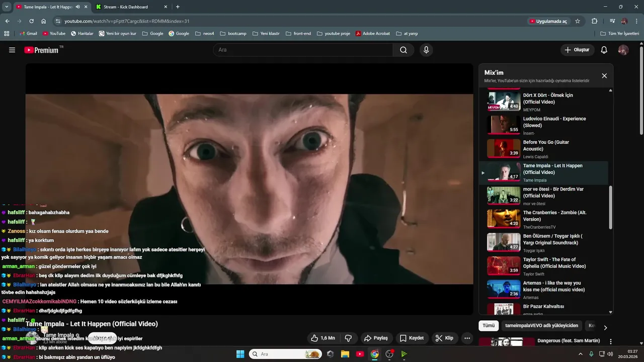Open Chrome extensions puzzle icon
Screen dimensions: 644x362
[595, 21]
